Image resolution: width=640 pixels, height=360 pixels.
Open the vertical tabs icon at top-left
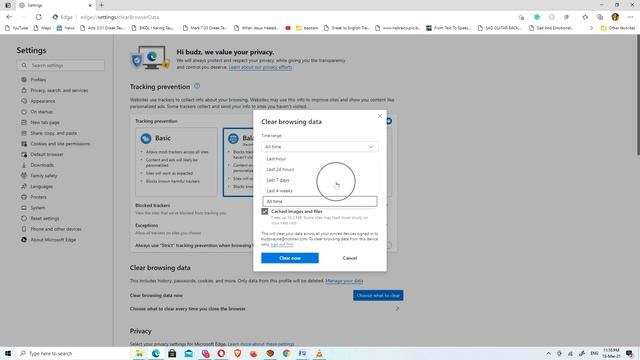coord(8,5)
